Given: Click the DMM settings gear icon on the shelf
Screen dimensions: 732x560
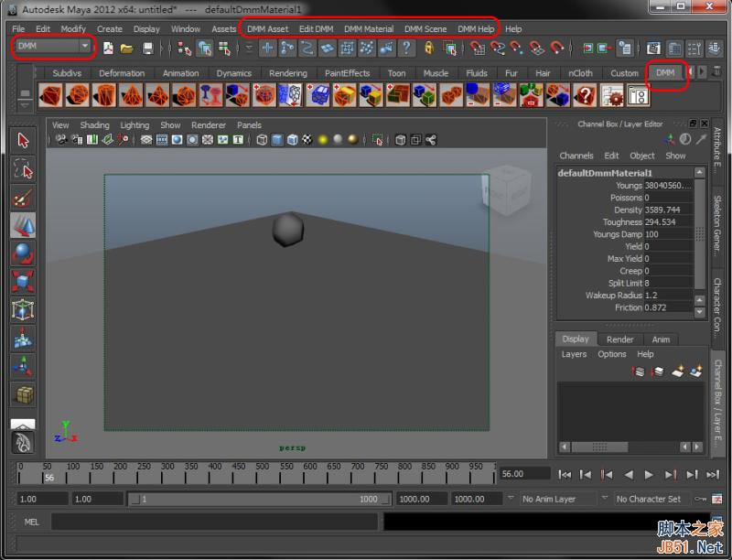Looking at the screenshot, I should coord(613,96).
